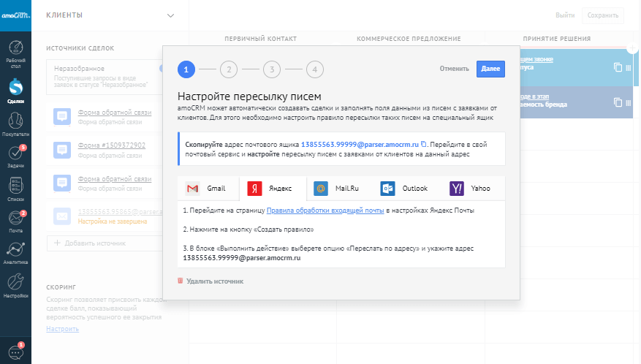Open Аналитика in sidebar
Viewport: 641px width, 364px height.
(15, 251)
